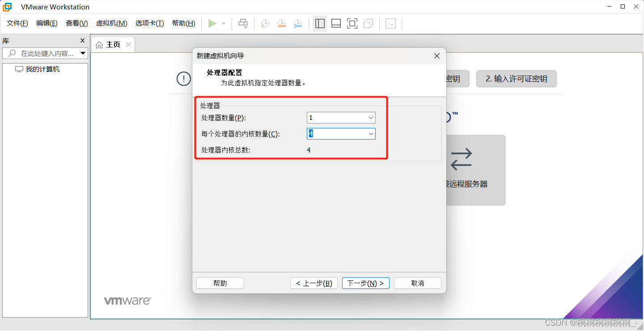Click the connect to remote server arrows tile
Screen dimensions: 644x331
tap(476, 170)
